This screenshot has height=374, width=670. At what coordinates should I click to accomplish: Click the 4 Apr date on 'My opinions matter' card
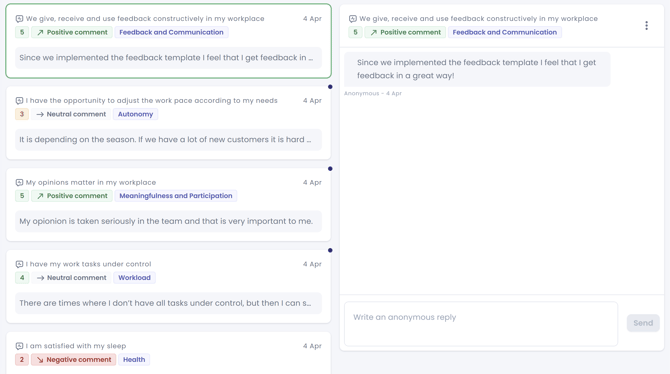[312, 183]
